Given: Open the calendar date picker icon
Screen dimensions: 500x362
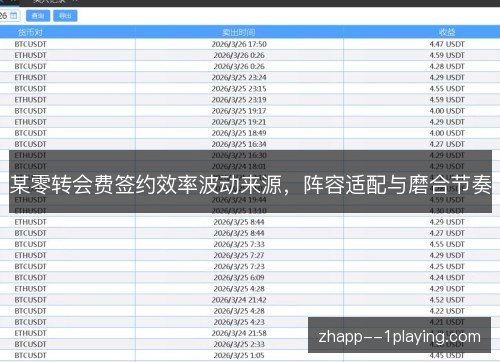Looking at the screenshot, I should pyautogui.click(x=14, y=15).
